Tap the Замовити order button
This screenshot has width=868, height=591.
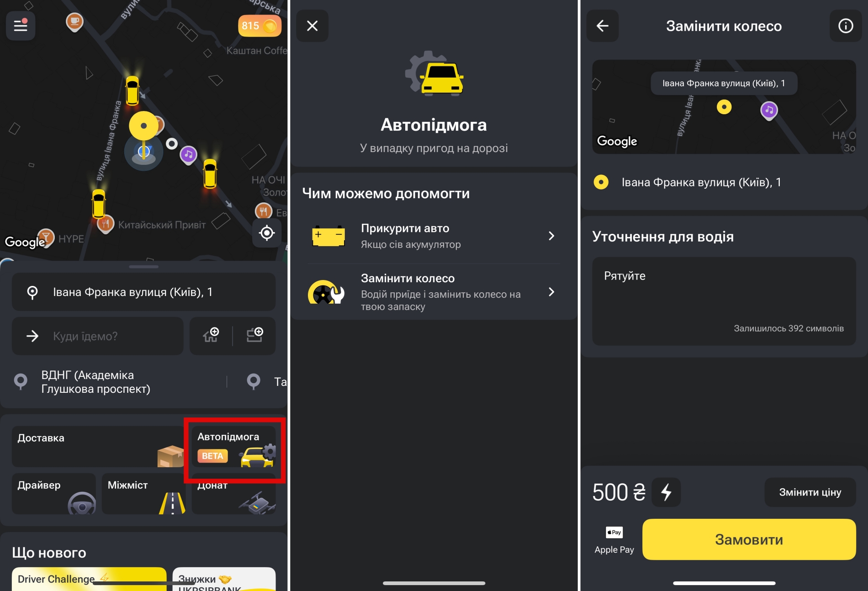[x=749, y=539]
